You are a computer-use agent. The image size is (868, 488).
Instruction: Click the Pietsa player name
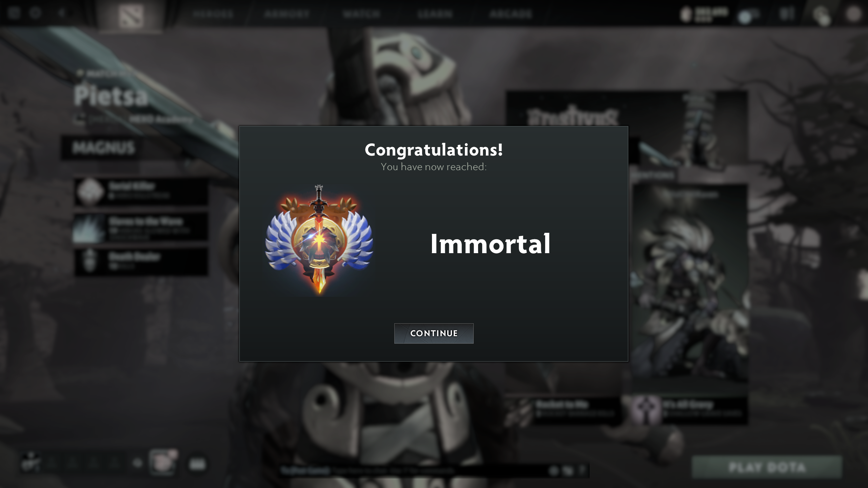(x=111, y=96)
